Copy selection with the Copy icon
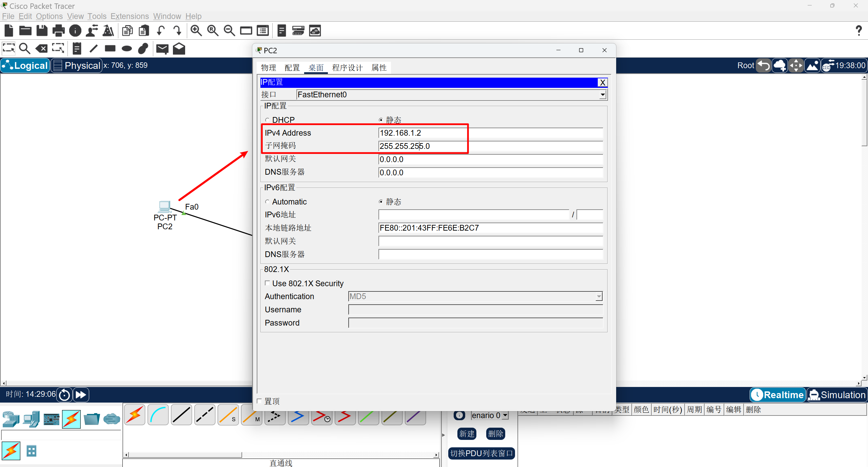The width and height of the screenshot is (868, 467). 127,31
